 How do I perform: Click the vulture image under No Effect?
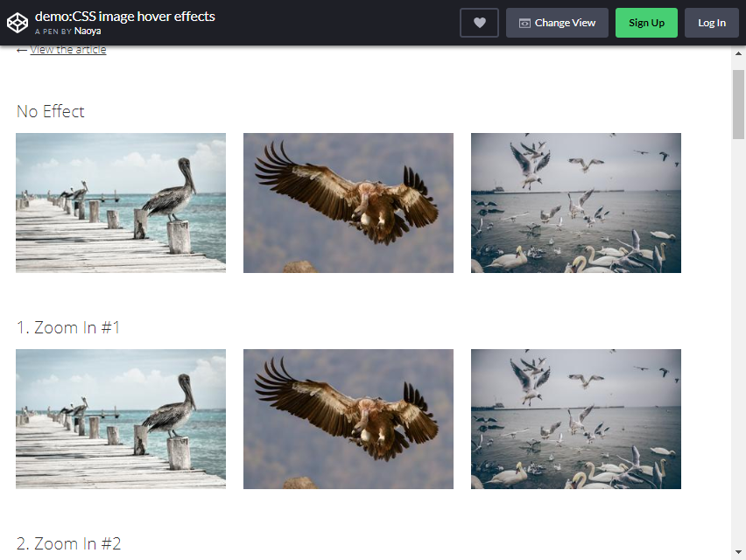[x=348, y=203]
